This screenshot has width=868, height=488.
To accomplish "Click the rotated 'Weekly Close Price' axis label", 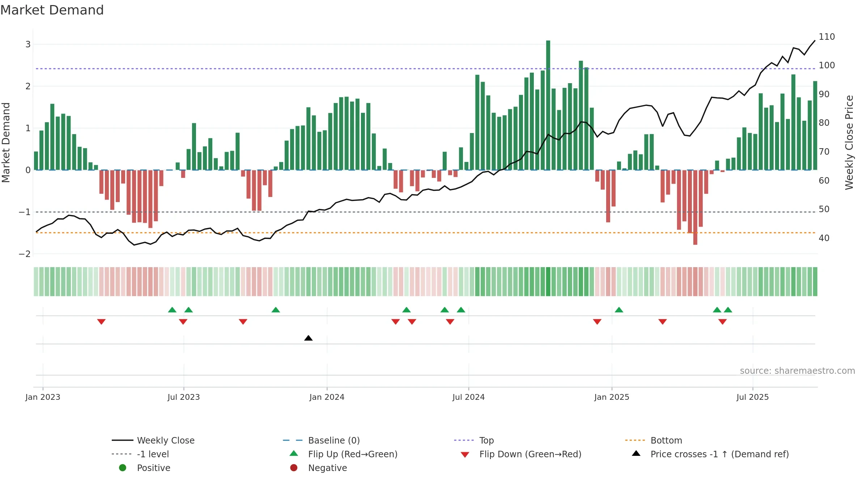I will (x=849, y=142).
